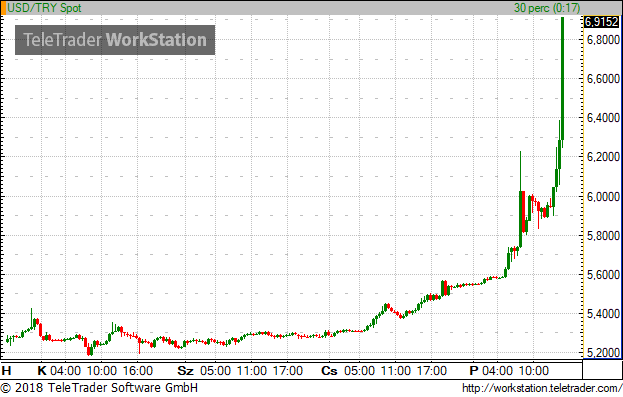The height and width of the screenshot is (397, 623).
Task: Click the TeleTrader WorkStation watermark logo
Action: [x=115, y=40]
